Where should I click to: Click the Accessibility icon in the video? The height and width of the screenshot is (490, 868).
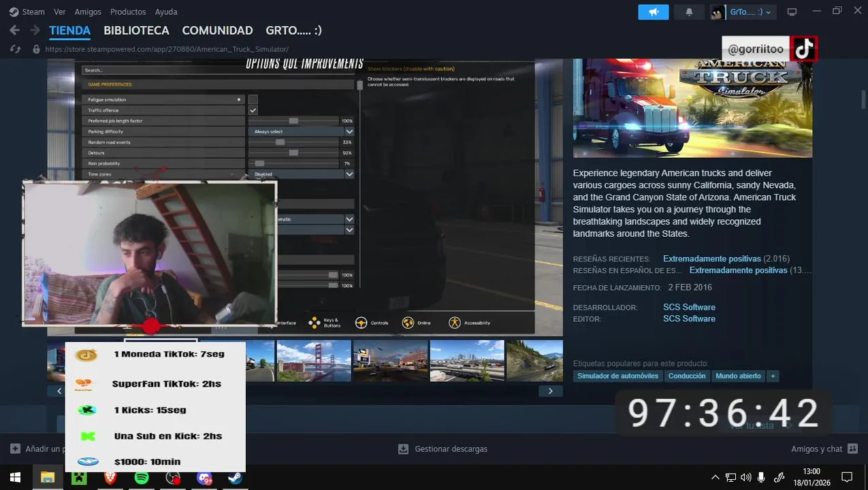tap(454, 323)
